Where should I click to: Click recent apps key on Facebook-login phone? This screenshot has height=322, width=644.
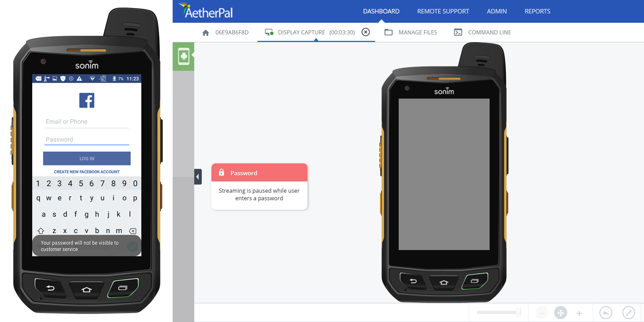point(123,288)
